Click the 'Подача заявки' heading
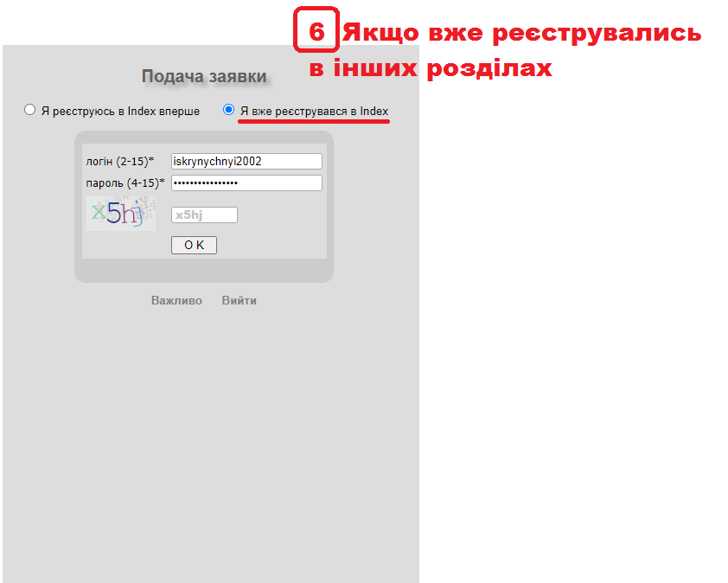 pos(204,77)
